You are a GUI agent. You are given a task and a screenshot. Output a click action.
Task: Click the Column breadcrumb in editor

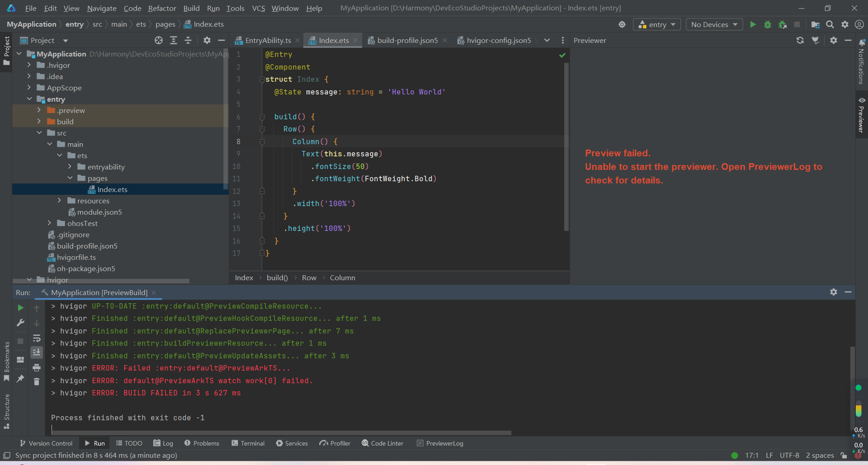coord(342,277)
